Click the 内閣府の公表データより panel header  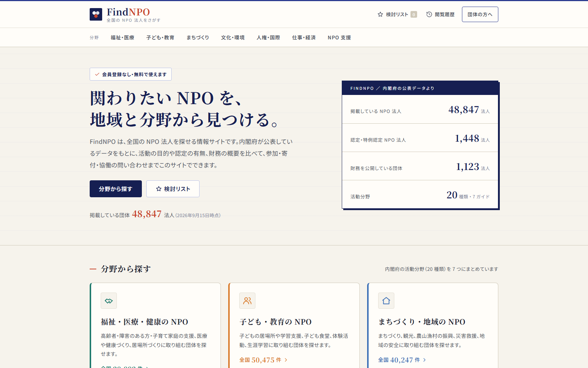420,88
